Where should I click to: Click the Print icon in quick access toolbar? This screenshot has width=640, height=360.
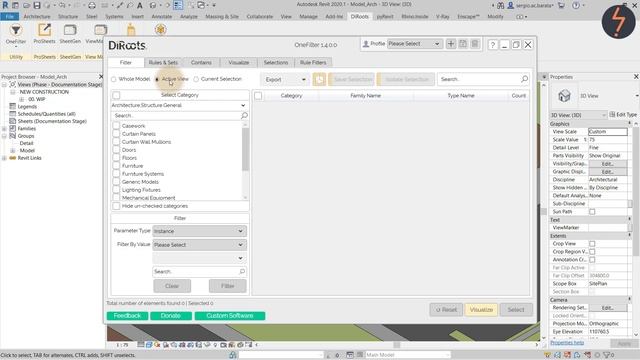(92, 5)
